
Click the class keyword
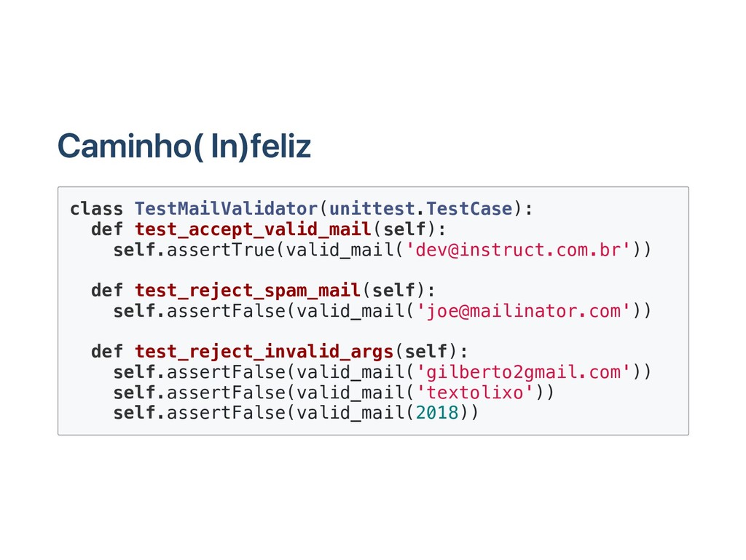pos(97,209)
